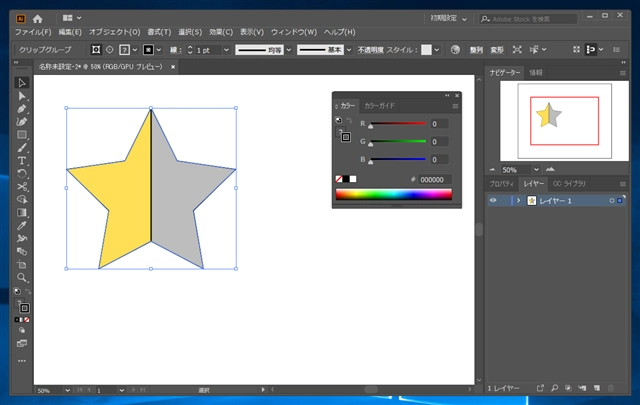This screenshot has height=405, width=640.
Task: Open ウィンドウ(W) menu
Action: (294, 32)
